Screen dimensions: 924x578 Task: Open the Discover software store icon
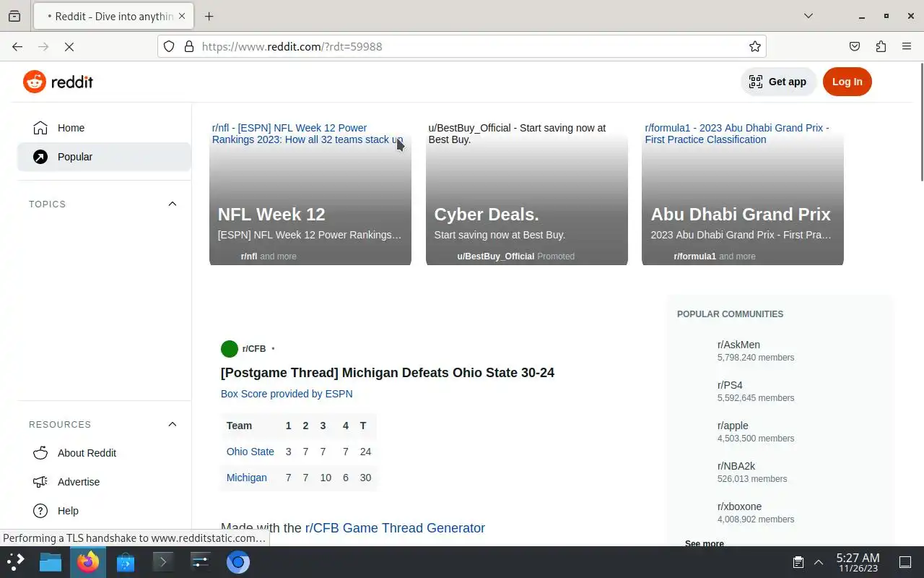click(126, 561)
